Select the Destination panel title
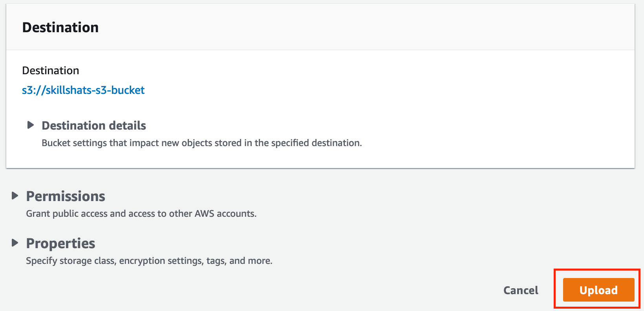Image resolution: width=644 pixels, height=311 pixels. tap(60, 27)
